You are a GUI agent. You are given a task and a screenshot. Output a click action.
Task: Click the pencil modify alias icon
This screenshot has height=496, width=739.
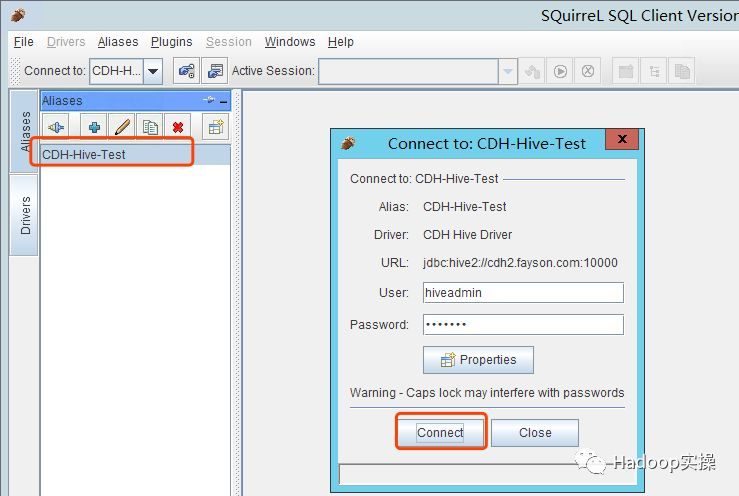click(x=122, y=127)
